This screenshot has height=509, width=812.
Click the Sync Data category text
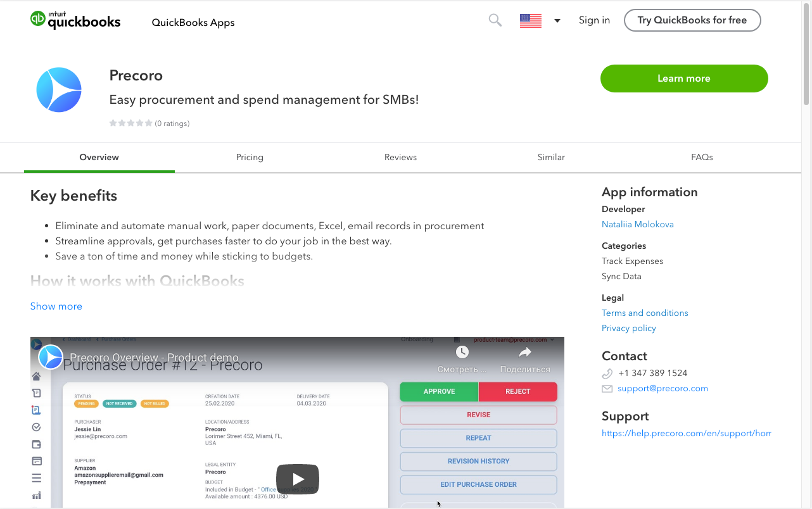point(621,276)
